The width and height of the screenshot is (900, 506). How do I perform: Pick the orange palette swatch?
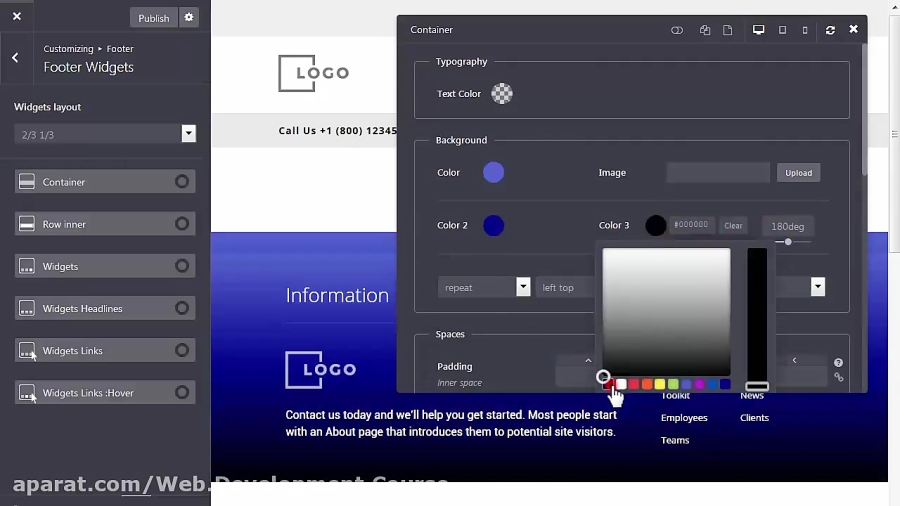coord(647,384)
